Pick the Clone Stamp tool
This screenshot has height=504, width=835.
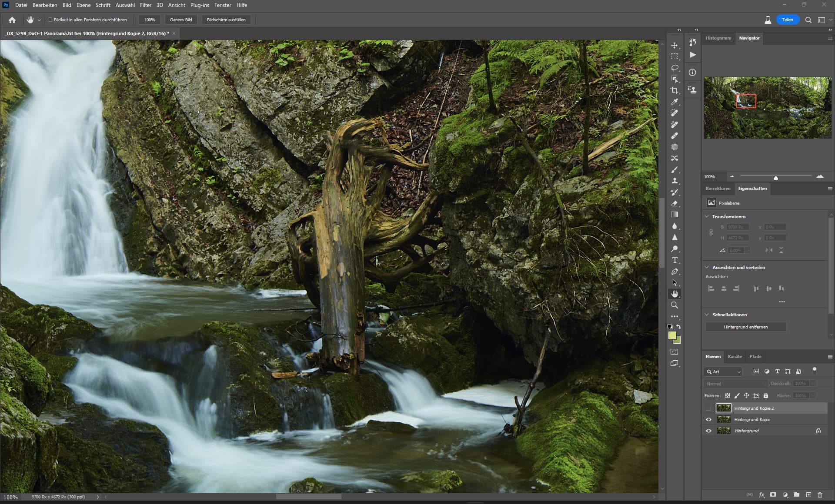pos(675,181)
